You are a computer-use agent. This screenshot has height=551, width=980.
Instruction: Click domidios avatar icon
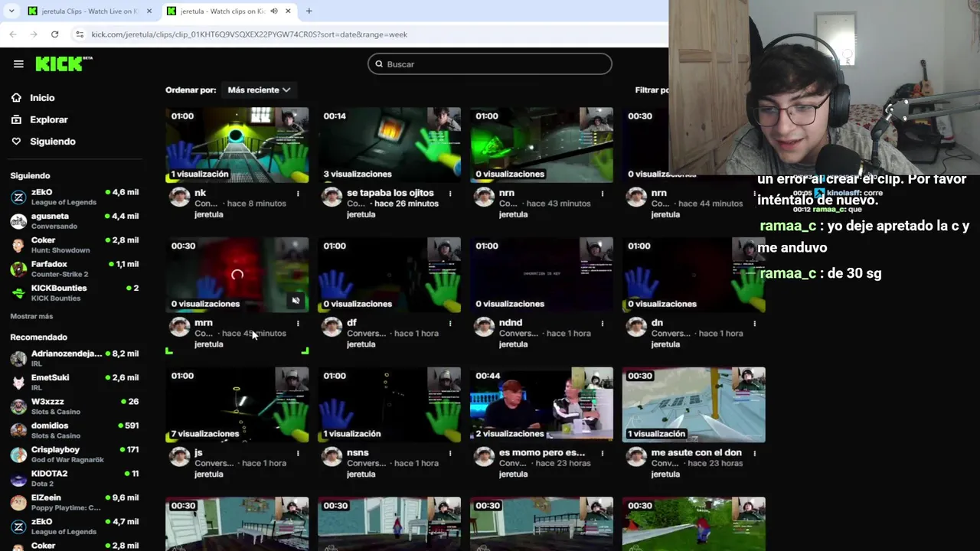point(18,430)
